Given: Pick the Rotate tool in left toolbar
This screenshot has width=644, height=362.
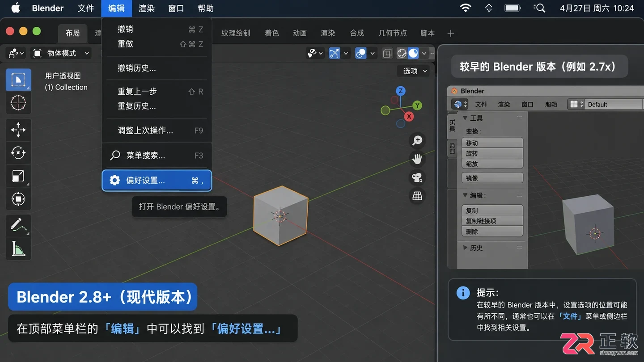Looking at the screenshot, I should [18, 153].
